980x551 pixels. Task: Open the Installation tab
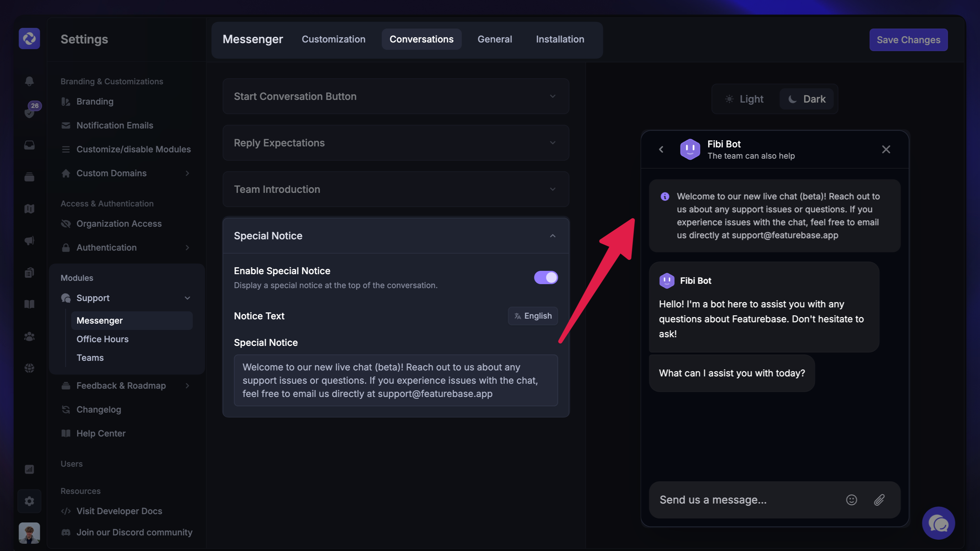click(x=560, y=39)
